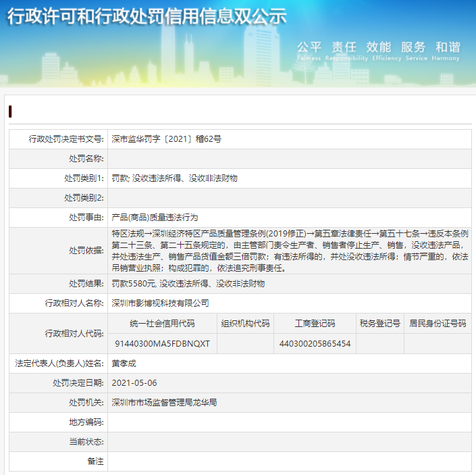The width and height of the screenshot is (476, 475).
Task: Click the 组织机构代码 column header
Action: 245,324
